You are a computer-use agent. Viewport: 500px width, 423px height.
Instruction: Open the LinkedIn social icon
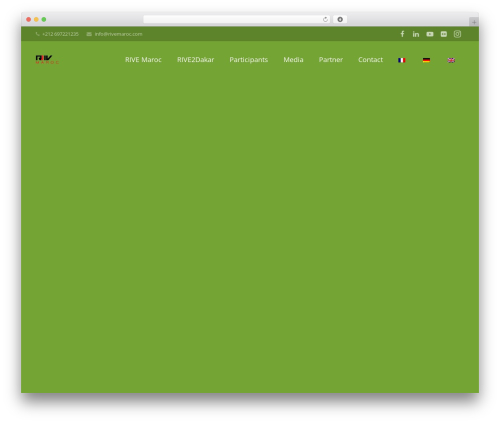tap(416, 34)
